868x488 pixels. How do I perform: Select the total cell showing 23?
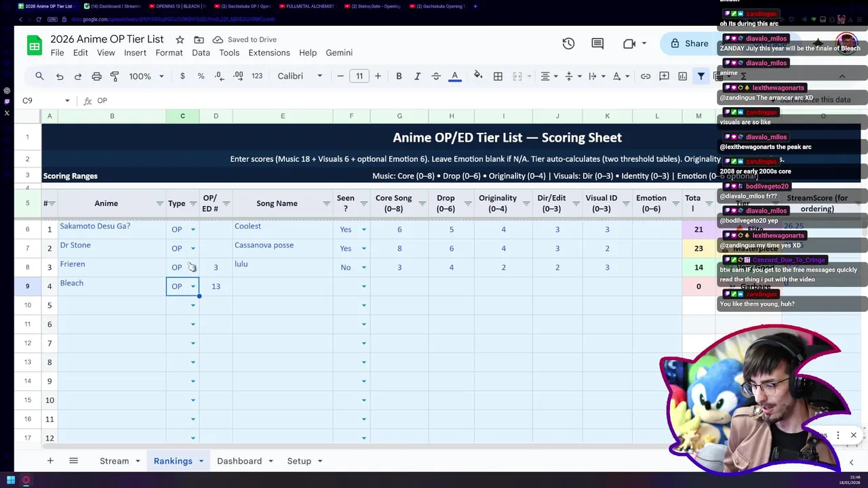click(698, 248)
